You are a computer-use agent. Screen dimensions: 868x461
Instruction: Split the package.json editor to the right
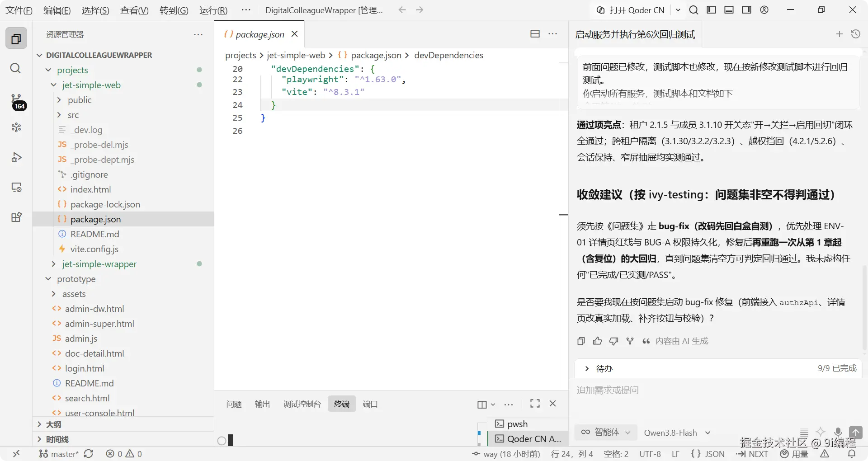coord(535,34)
